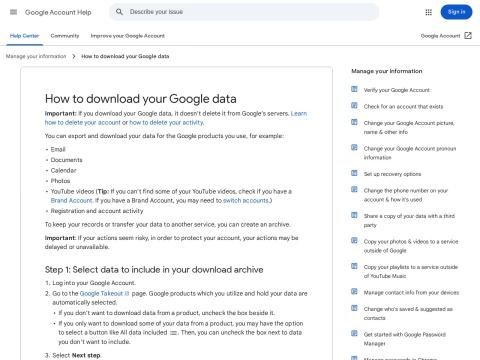The image size is (480, 360).
Task: Switch to the Community tab
Action: [65, 36]
